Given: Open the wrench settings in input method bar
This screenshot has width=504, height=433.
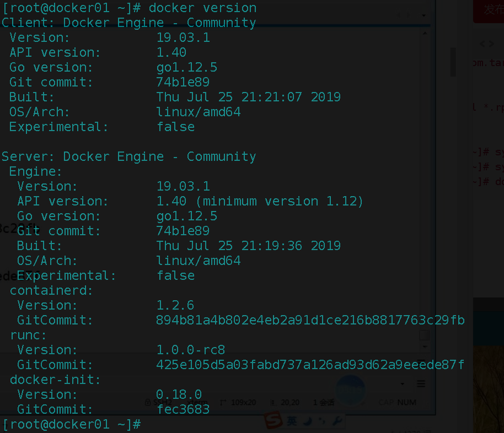Looking at the screenshot, I should click(337, 421).
